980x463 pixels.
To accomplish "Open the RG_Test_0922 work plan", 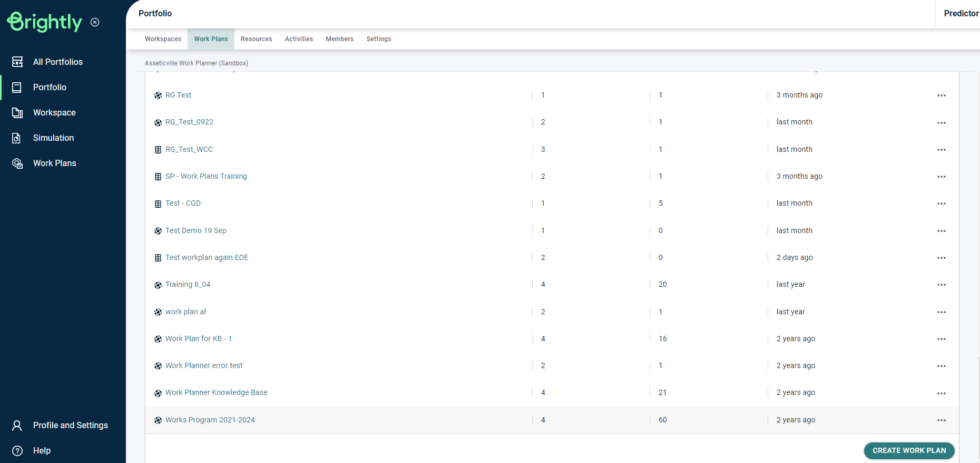I will (x=189, y=122).
